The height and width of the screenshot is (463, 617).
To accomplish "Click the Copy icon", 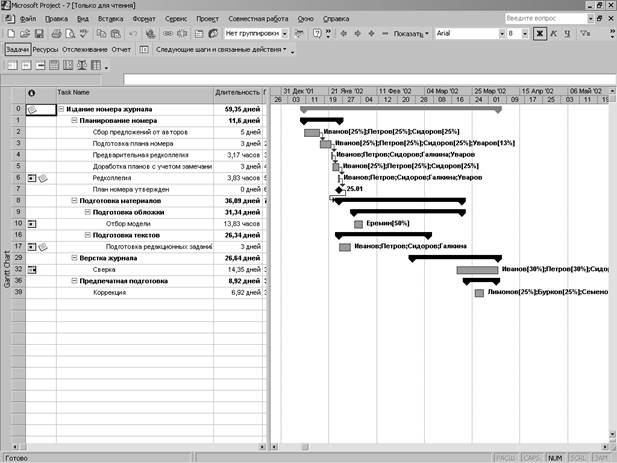I will tap(102, 34).
